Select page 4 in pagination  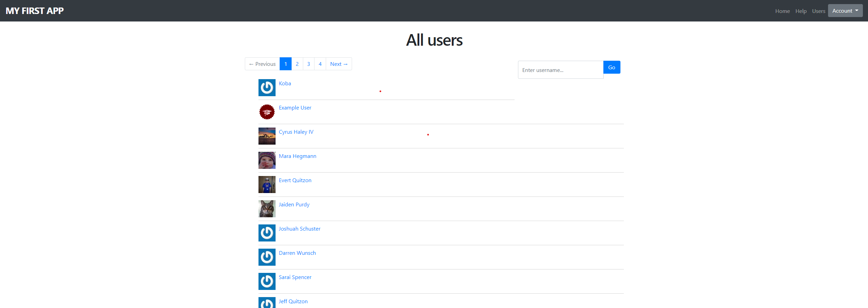pos(320,64)
